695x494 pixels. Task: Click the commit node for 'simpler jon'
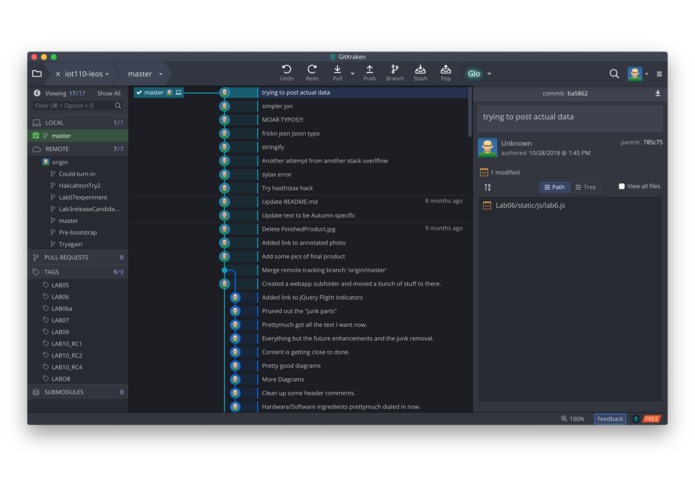pos(225,106)
